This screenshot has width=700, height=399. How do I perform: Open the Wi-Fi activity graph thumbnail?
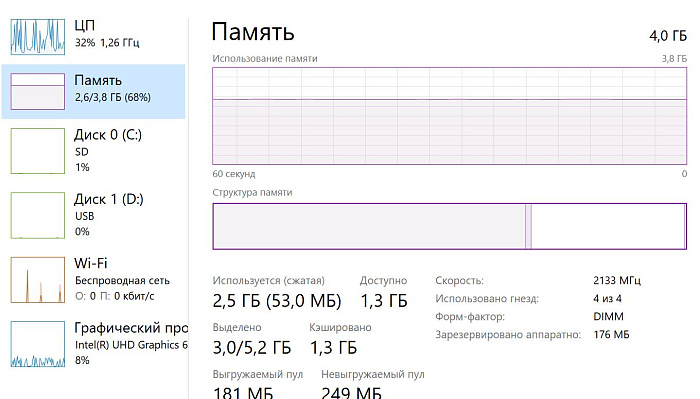[38, 280]
